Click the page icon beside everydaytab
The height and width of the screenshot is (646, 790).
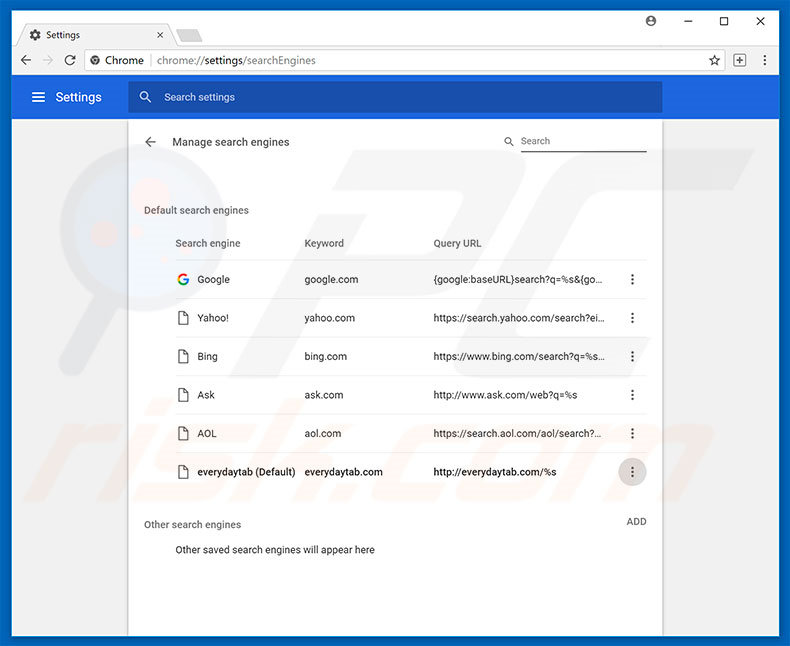pos(183,472)
